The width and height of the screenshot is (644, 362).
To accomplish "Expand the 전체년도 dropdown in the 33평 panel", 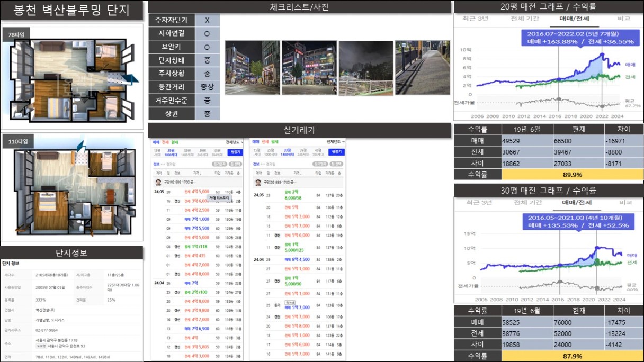I will [x=336, y=142].
